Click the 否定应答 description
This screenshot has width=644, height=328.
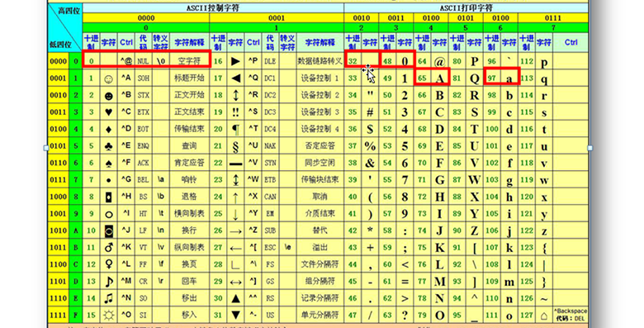tap(320, 146)
